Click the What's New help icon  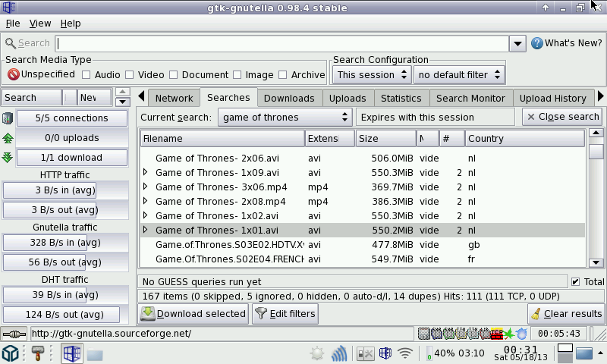(x=537, y=43)
